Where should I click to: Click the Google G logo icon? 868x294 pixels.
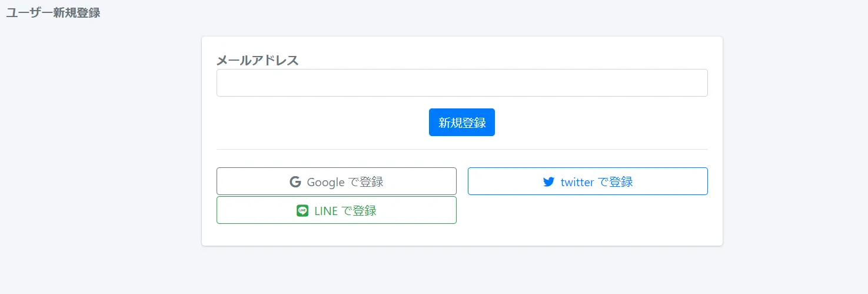tap(295, 182)
